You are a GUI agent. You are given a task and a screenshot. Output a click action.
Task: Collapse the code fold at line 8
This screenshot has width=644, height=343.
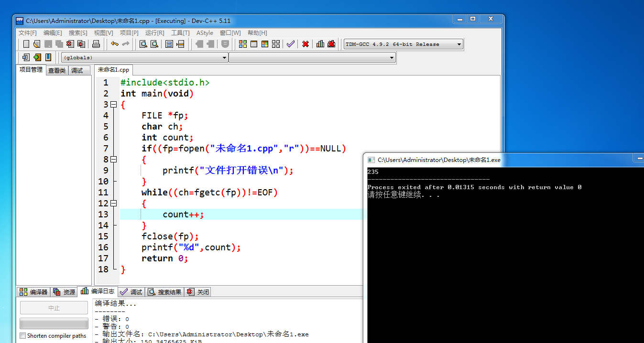click(113, 160)
